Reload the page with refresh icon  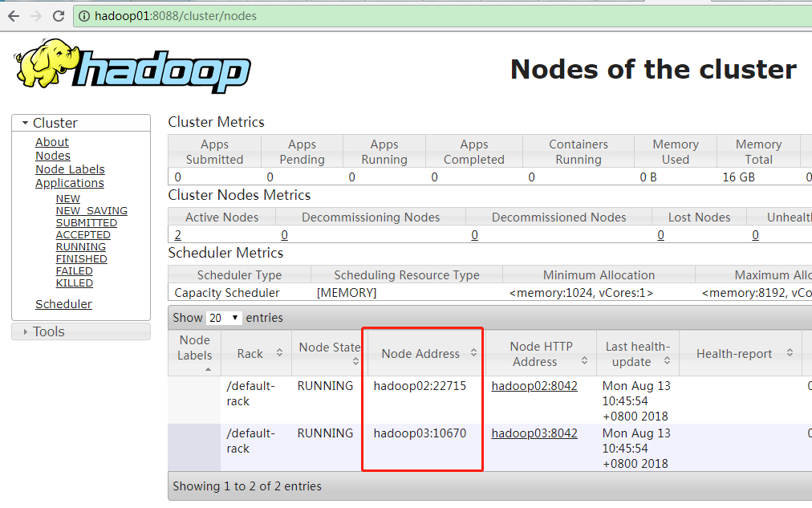59,16
